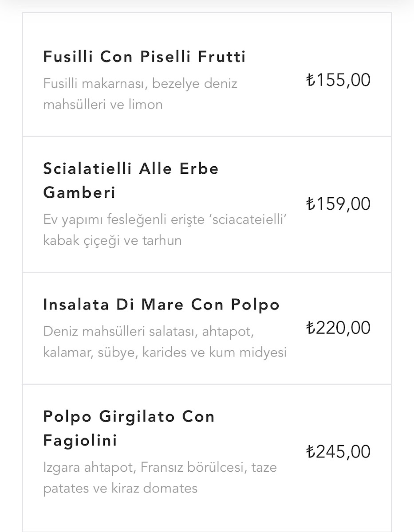Click lira symbol beside 159,00

point(311,204)
